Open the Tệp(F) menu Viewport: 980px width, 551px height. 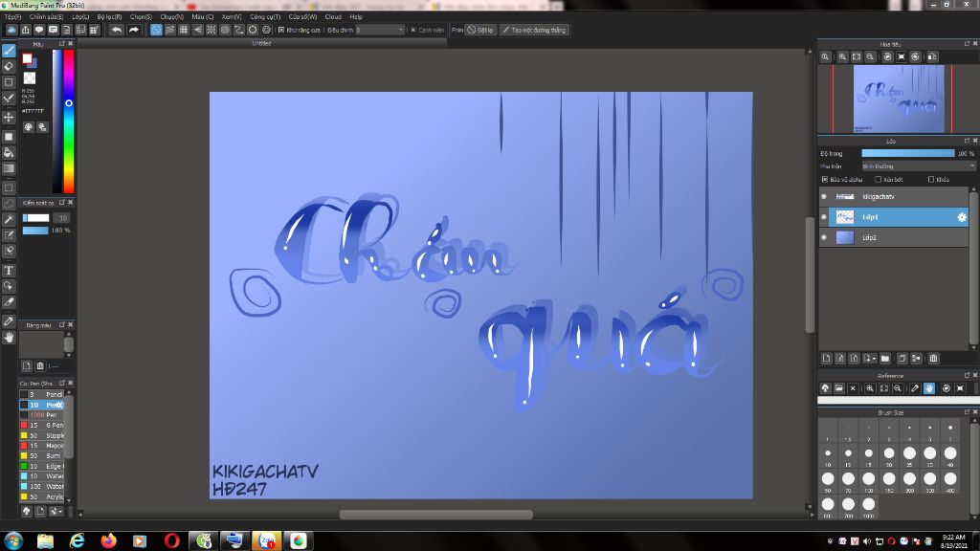click(12, 17)
